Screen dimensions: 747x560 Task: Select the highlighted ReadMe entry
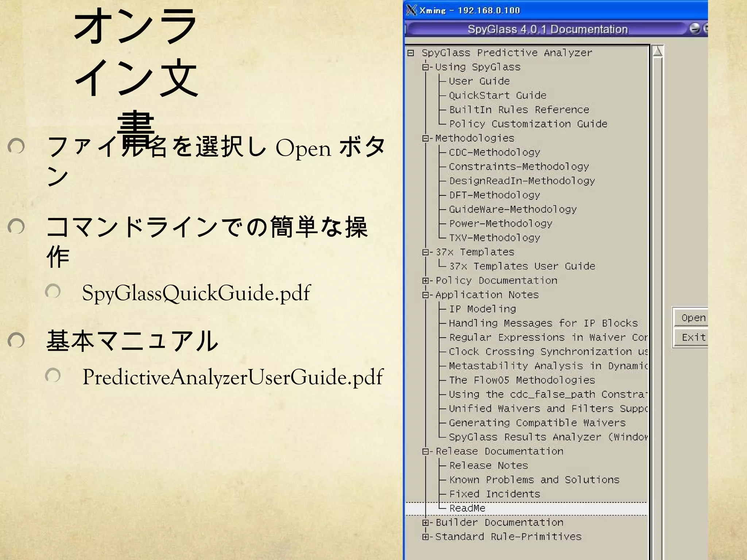467,508
